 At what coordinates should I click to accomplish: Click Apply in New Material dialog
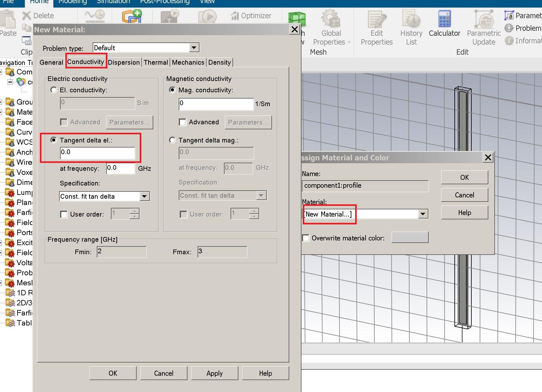tap(214, 373)
